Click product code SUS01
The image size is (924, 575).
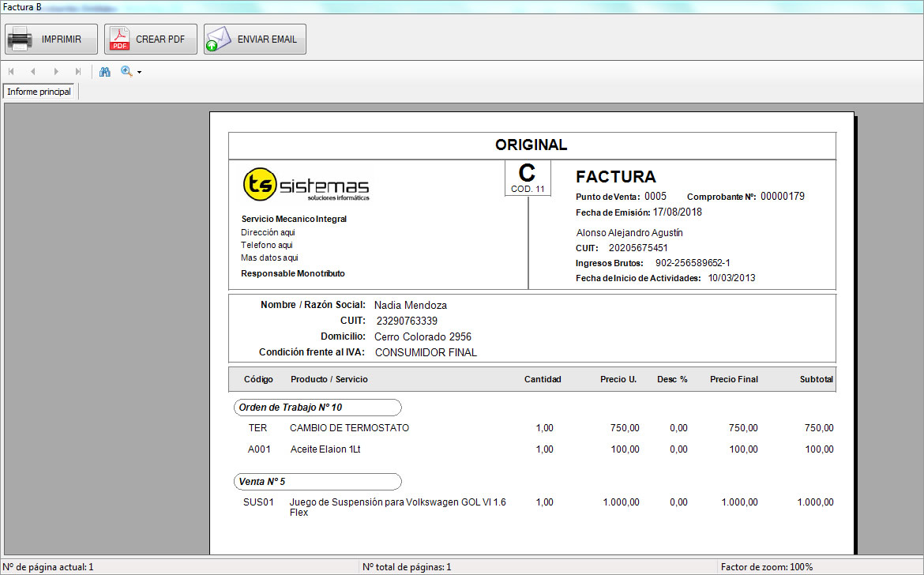tap(259, 502)
